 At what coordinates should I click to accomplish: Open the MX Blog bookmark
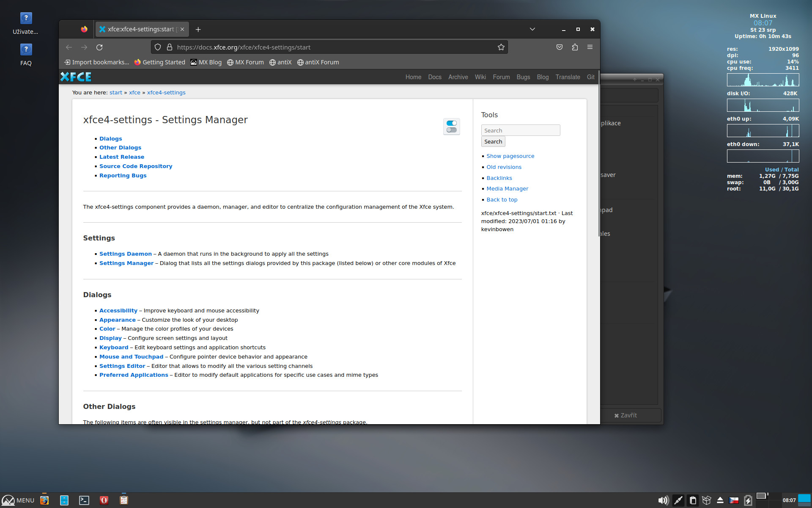(206, 62)
